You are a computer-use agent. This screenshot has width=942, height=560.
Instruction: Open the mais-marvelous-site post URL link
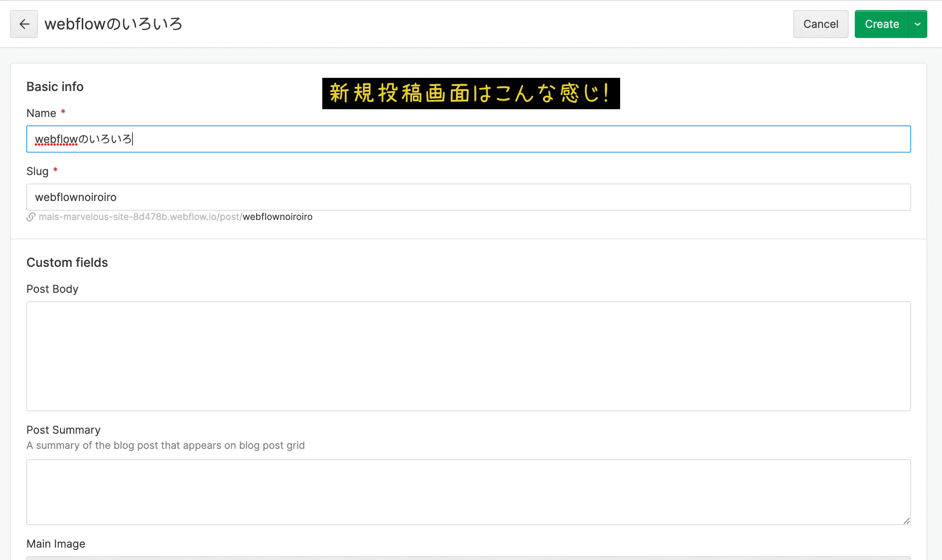click(x=175, y=217)
